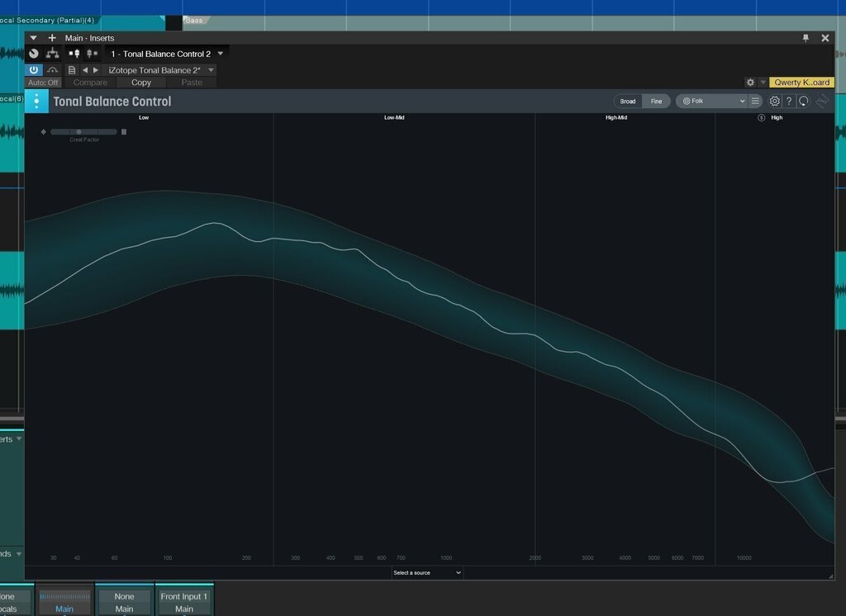This screenshot has height=616, width=846.
Task: Toggle the plugin power (activate) button
Action: pyautogui.click(x=33, y=69)
